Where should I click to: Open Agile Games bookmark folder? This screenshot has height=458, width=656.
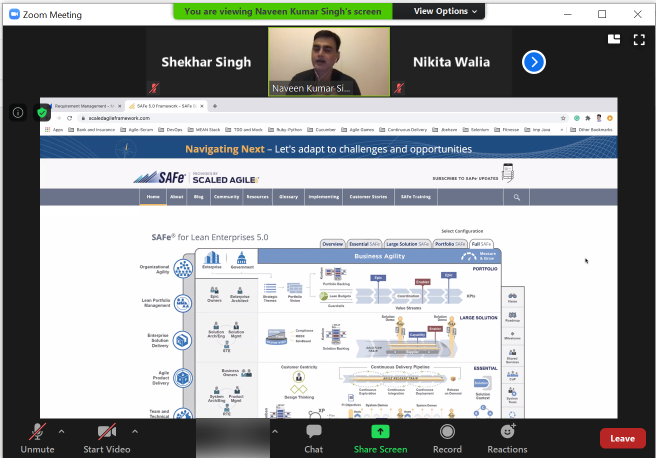pos(358,130)
